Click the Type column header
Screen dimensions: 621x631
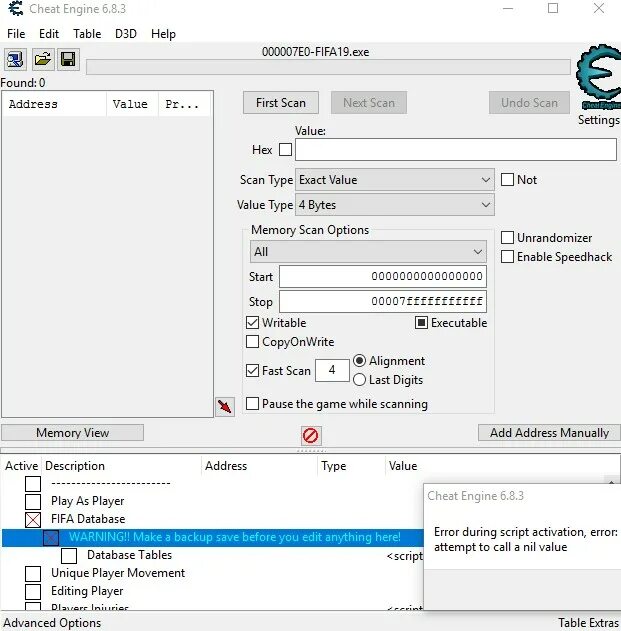tap(351, 466)
